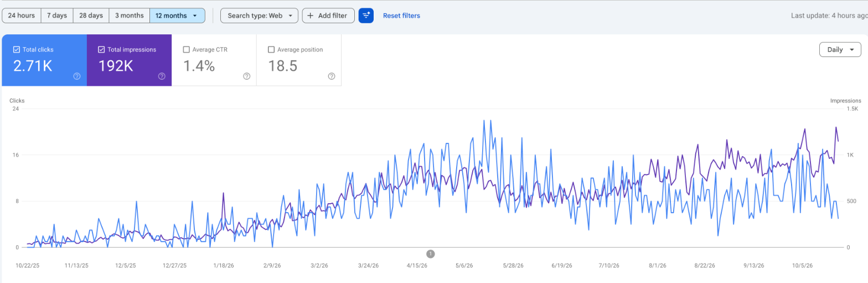Uncheck the Total clicks checkbox
This screenshot has width=868, height=283.
click(17, 49)
